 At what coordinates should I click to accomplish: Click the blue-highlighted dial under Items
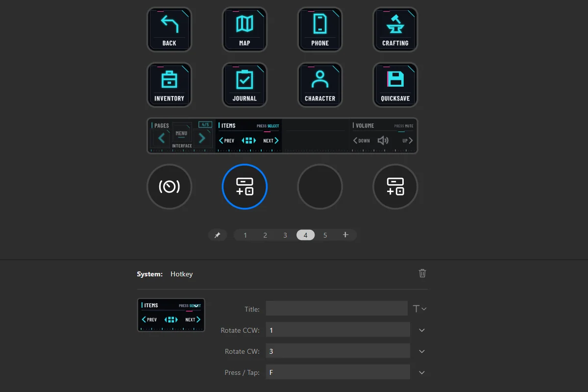(x=245, y=187)
